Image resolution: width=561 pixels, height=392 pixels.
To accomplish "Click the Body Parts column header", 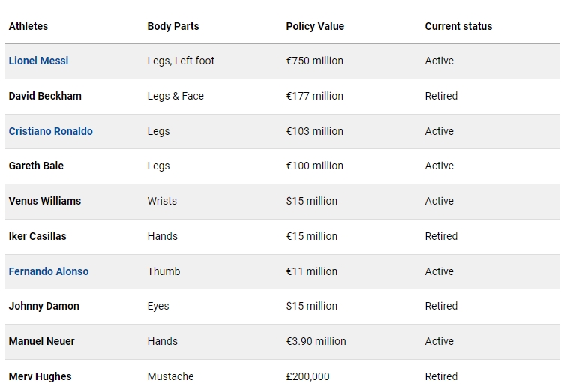I will pyautogui.click(x=173, y=26).
